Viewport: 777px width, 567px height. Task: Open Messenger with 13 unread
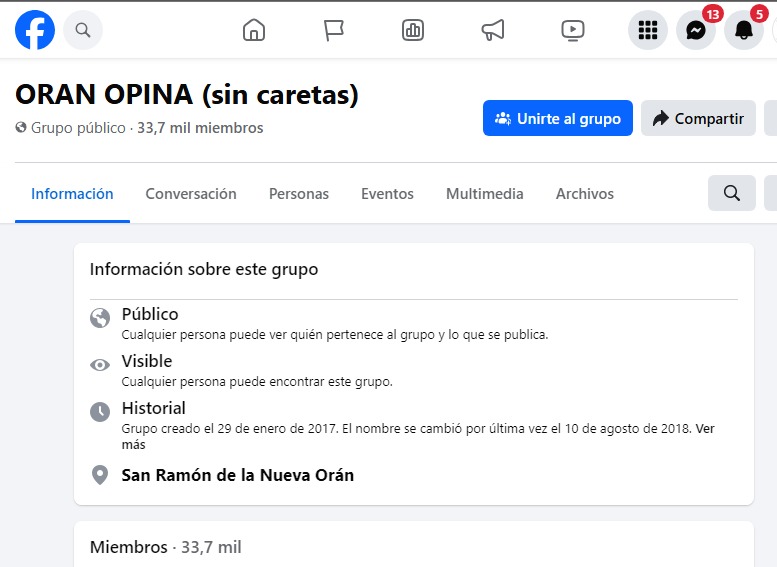pyautogui.click(x=696, y=30)
